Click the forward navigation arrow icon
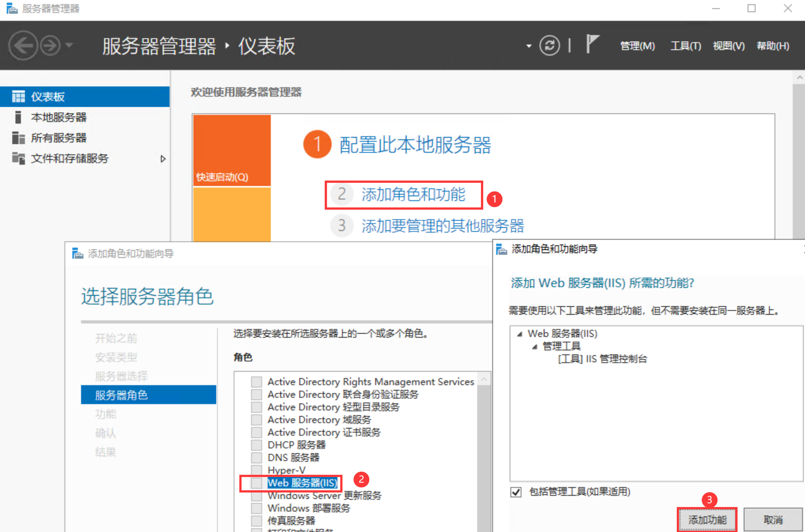 (50, 45)
